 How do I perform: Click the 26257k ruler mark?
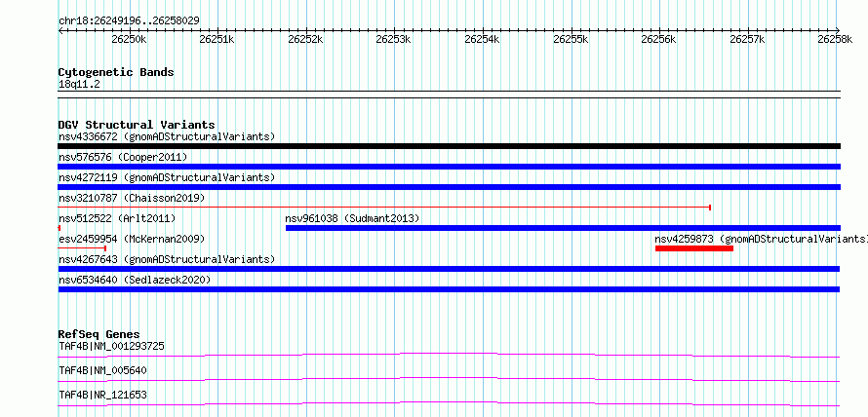747,39
